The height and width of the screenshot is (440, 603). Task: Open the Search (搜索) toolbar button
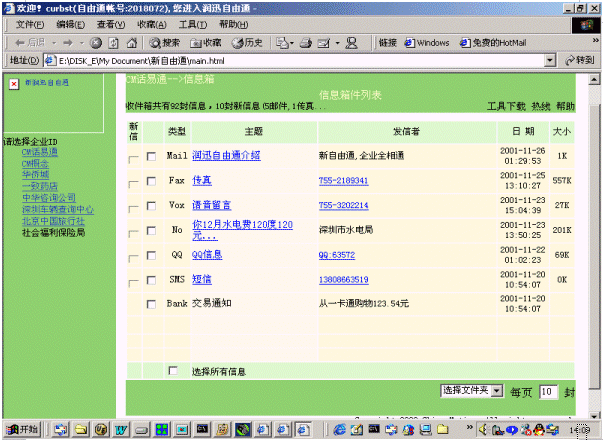[x=165, y=43]
